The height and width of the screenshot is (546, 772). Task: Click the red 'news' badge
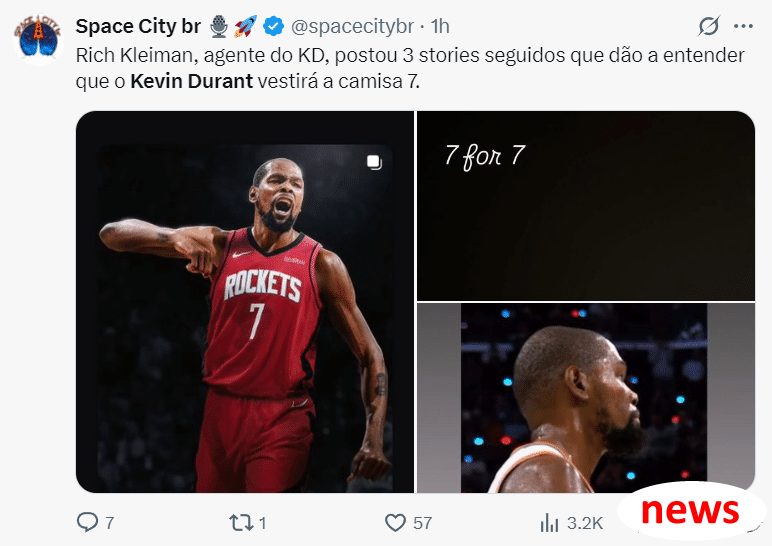coord(690,511)
